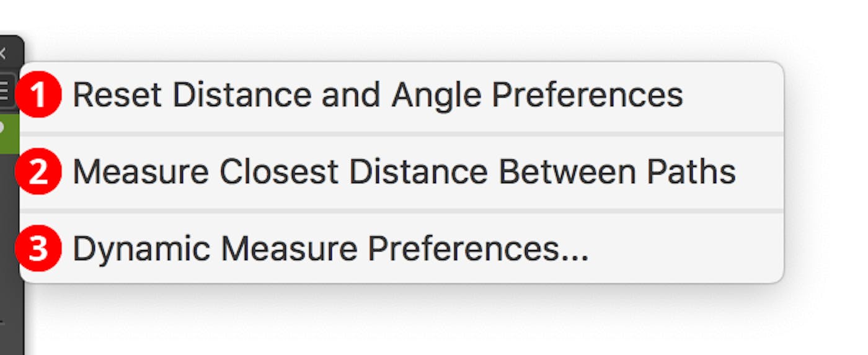The width and height of the screenshot is (868, 355).
Task: Select Measure Closest Distance Between Paths
Action: tap(404, 172)
